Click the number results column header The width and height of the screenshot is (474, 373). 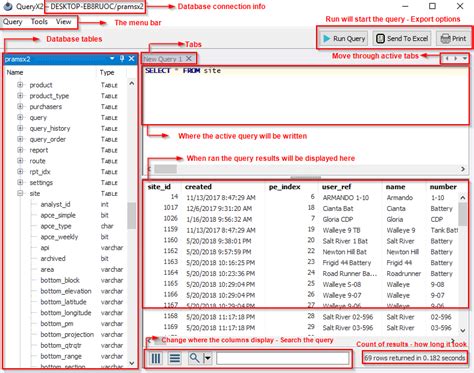443,187
